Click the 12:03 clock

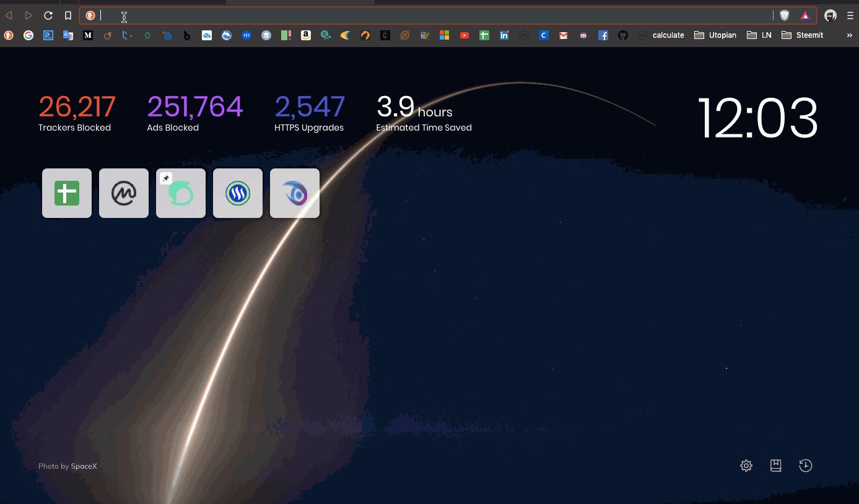(757, 118)
